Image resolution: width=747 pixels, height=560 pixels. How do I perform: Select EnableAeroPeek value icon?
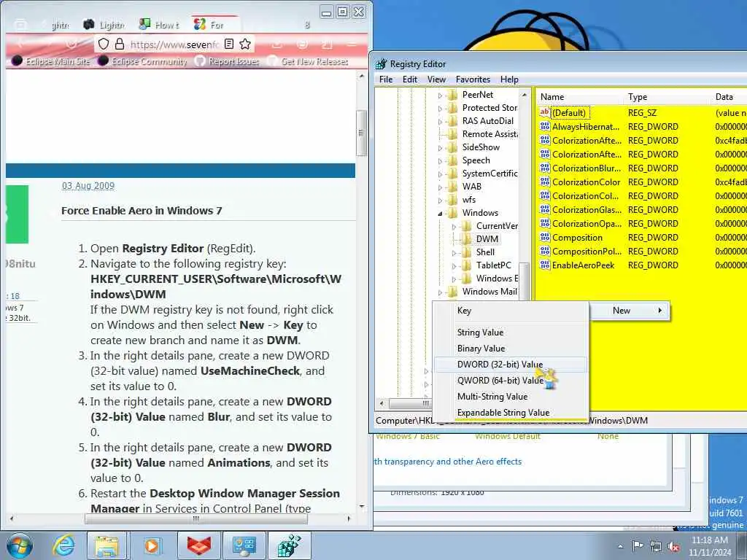[x=544, y=265]
